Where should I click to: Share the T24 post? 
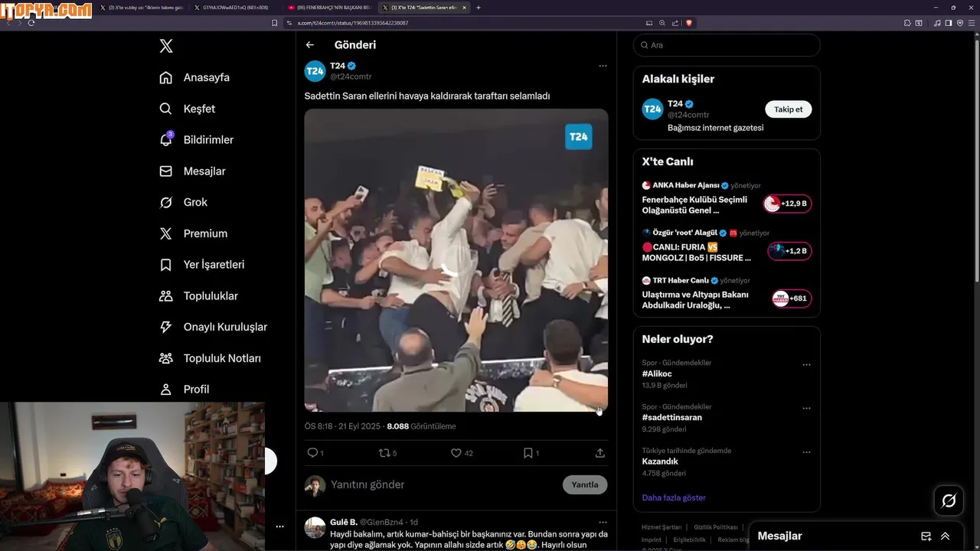click(600, 453)
